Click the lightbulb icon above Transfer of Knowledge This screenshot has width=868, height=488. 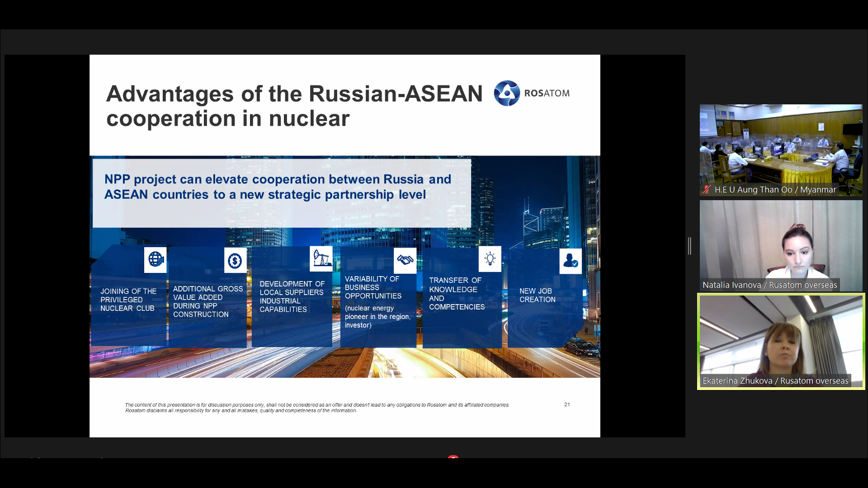tap(490, 259)
